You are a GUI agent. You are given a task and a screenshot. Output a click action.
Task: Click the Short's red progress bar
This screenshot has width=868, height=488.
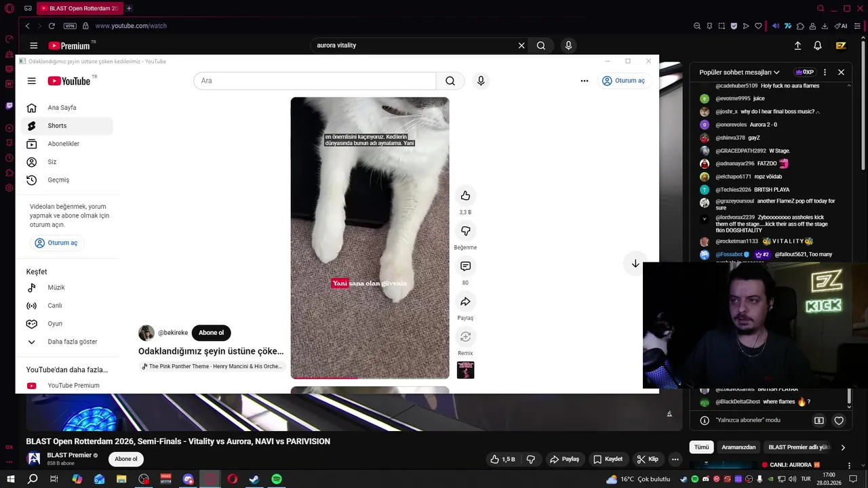[370, 378]
